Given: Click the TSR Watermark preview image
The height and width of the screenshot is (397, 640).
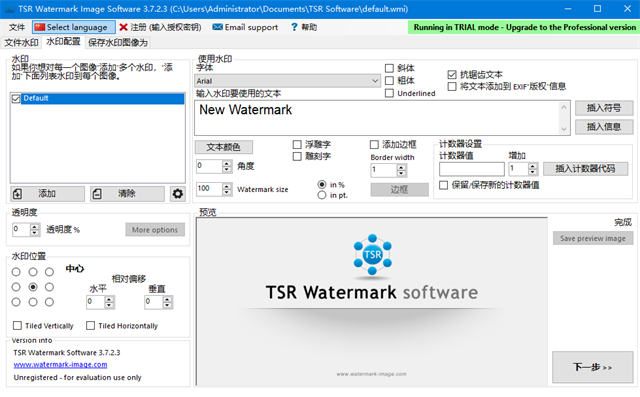Looking at the screenshot, I should point(372,302).
